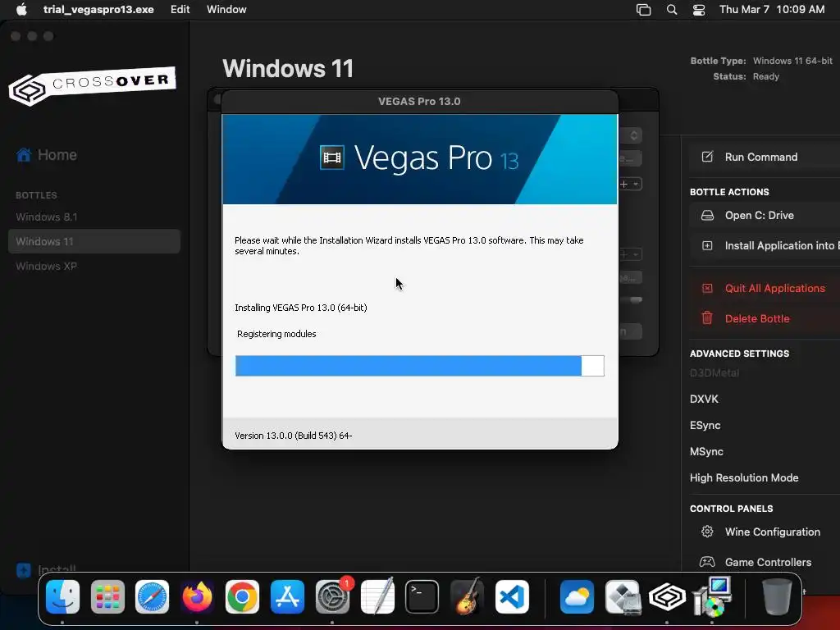Viewport: 840px width, 630px height.
Task: Click the Version 13.0.0 (Build 543) text
Action: tap(293, 436)
